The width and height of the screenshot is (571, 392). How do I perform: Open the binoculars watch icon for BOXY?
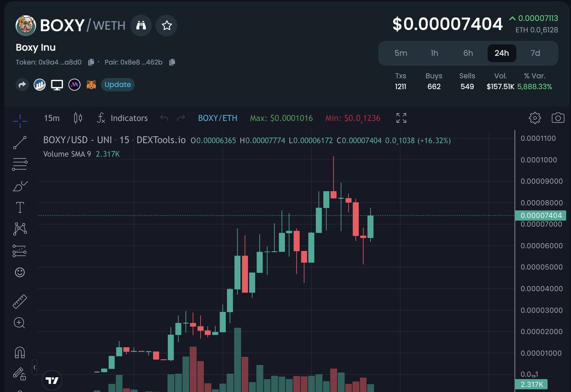click(141, 25)
